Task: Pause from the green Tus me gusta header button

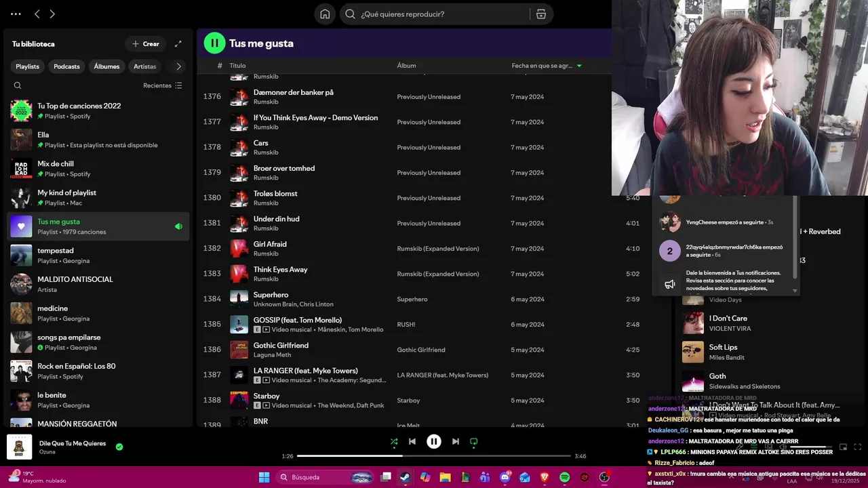Action: 214,43
